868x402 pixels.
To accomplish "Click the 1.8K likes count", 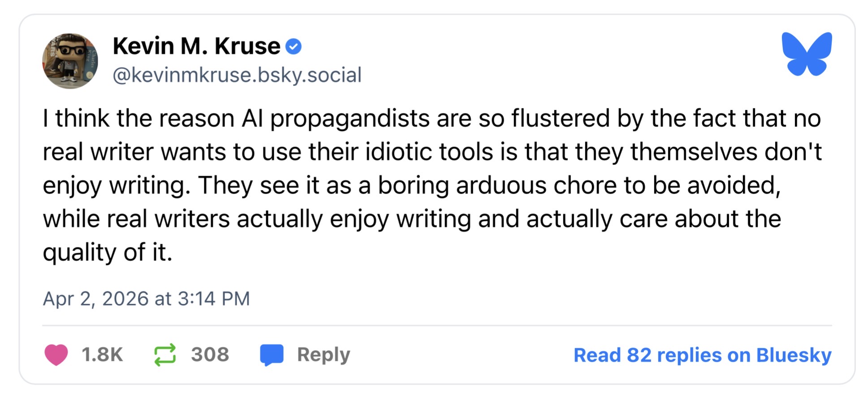I will pyautogui.click(x=102, y=354).
